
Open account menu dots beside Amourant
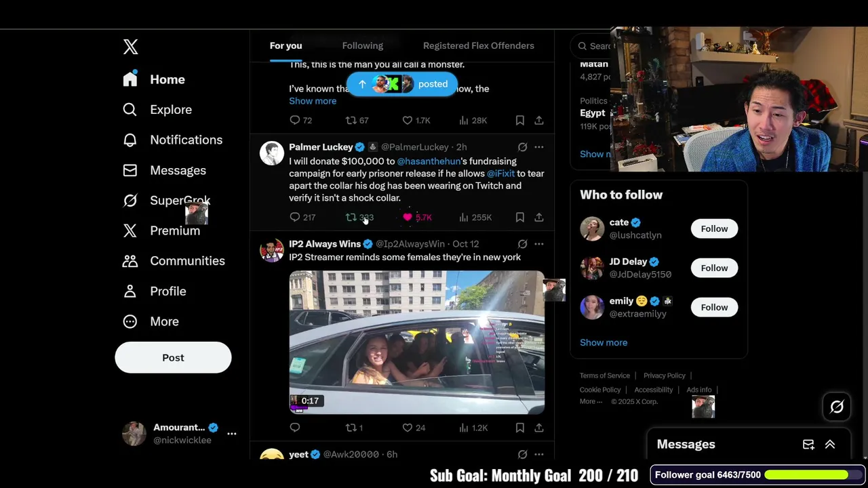click(232, 434)
